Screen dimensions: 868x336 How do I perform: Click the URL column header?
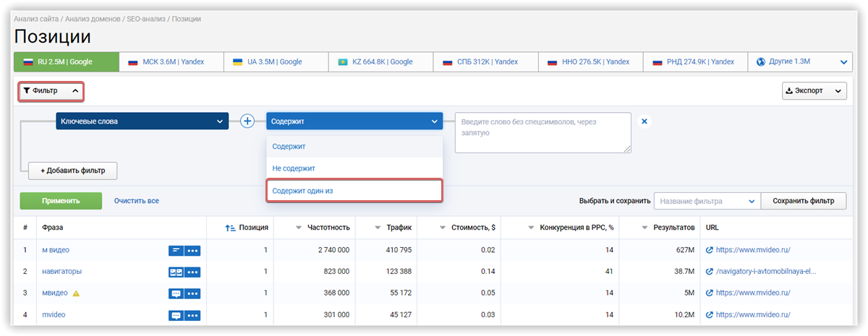712,228
